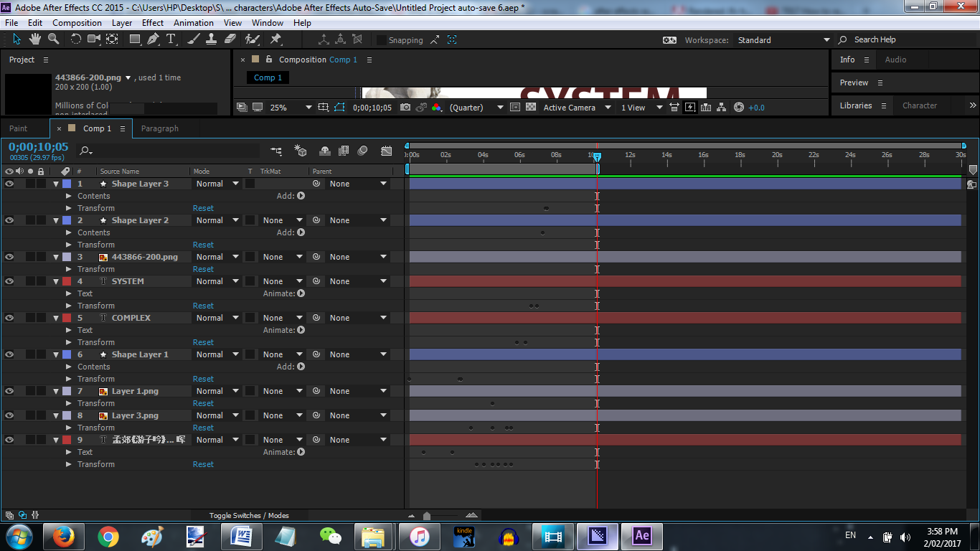Open the Mode dropdown for Shape Layer 2
This screenshot has height=551, width=980.
(217, 220)
